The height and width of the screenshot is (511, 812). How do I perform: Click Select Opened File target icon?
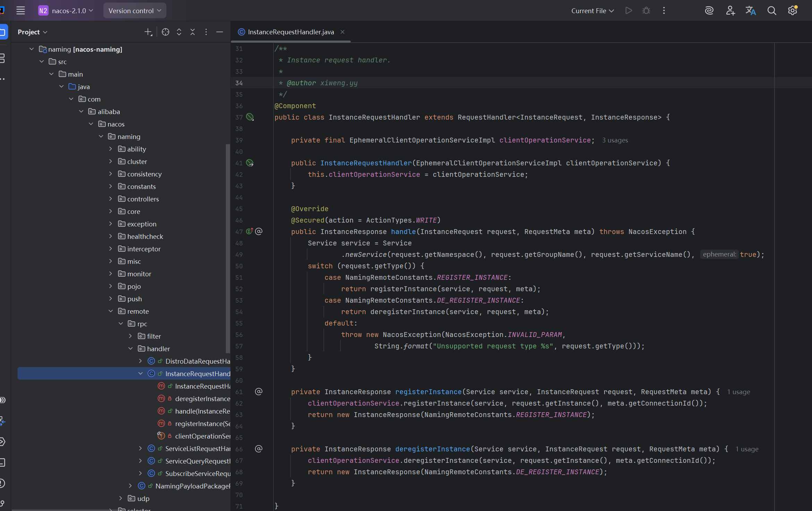point(166,32)
